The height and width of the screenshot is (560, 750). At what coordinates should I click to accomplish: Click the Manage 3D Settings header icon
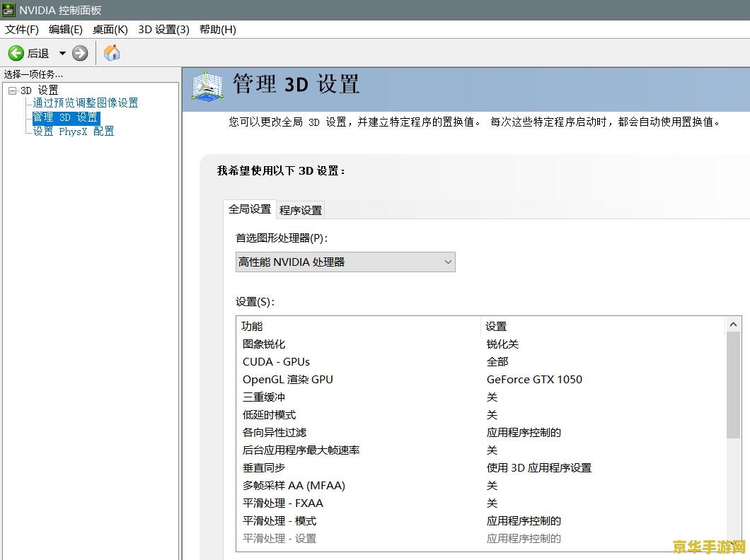[x=207, y=86]
